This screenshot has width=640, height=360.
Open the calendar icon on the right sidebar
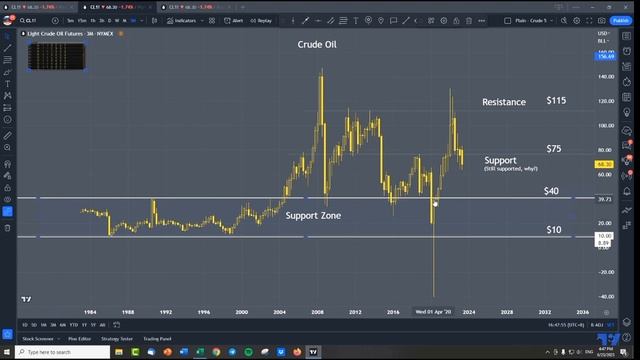(x=627, y=97)
